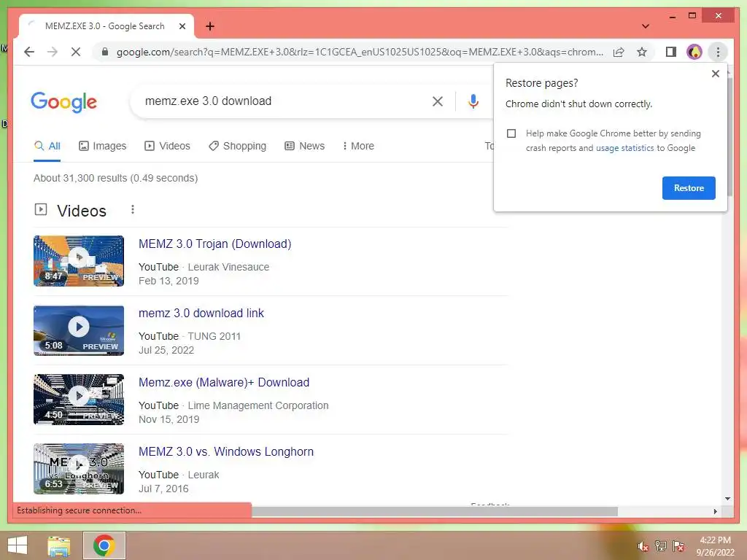Open MEMZ 3.0 Trojan (Download) result
This screenshot has height=560, width=747.
pyautogui.click(x=215, y=244)
